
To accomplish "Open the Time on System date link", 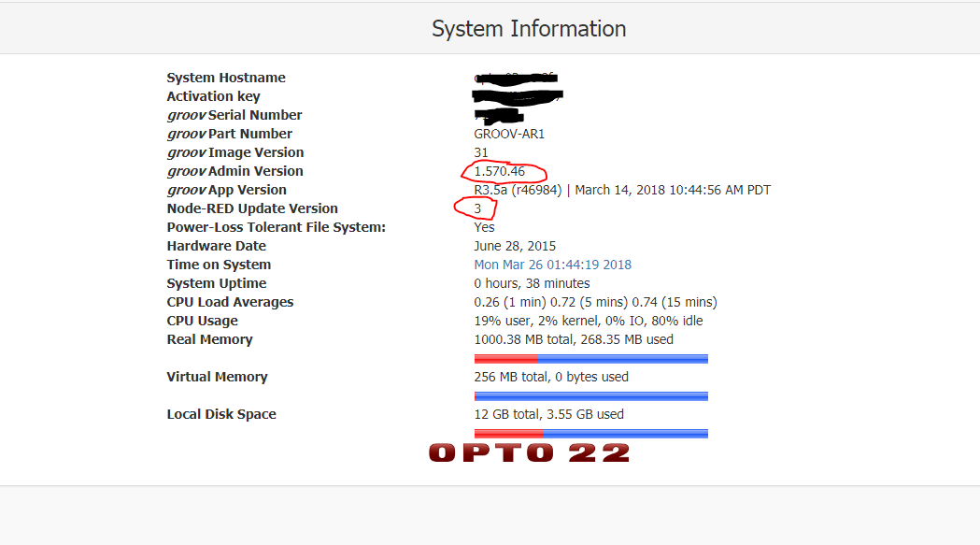I will point(552,265).
